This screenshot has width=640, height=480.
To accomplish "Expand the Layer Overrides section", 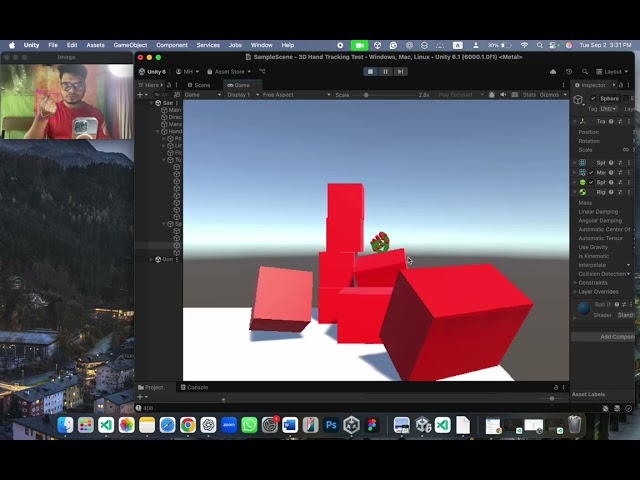I will (x=575, y=292).
